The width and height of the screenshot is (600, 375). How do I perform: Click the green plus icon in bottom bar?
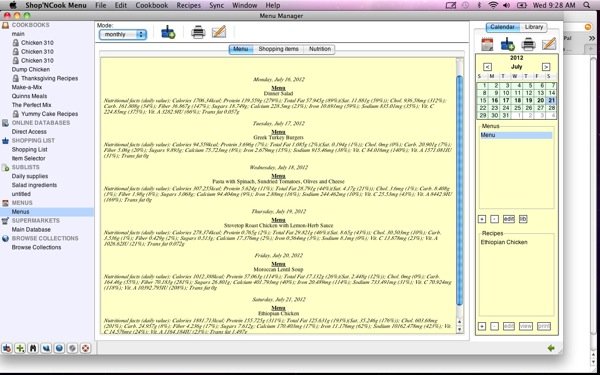pyautogui.click(x=20, y=348)
